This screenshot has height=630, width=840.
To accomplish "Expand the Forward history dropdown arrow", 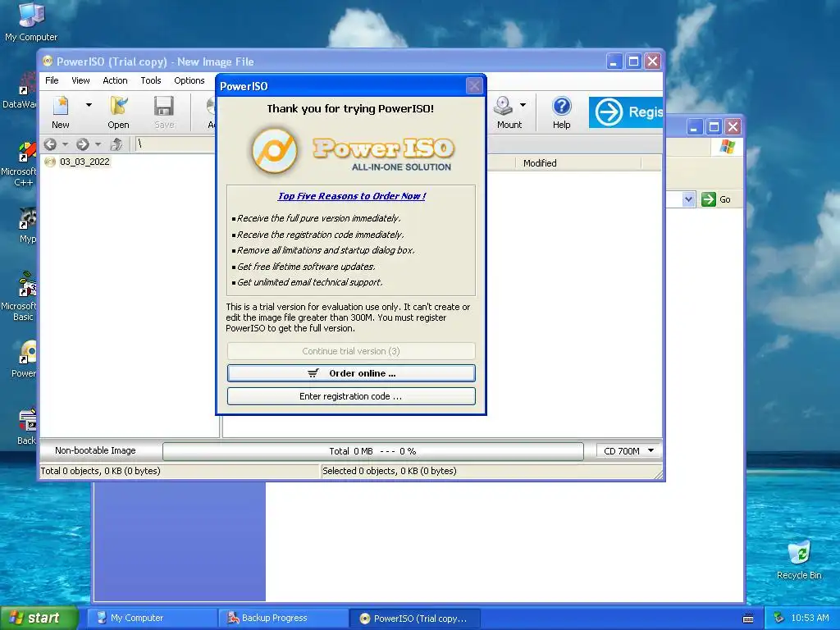I will point(98,144).
